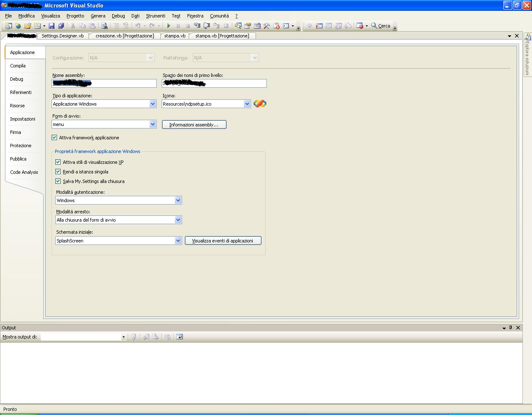Toggle Attiva stili di visualizzazione XP

[x=58, y=162]
